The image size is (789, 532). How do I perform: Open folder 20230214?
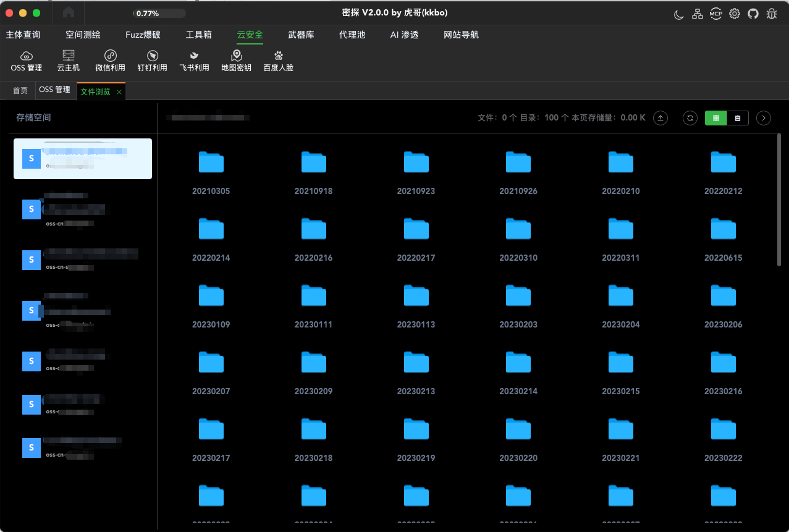click(x=518, y=373)
